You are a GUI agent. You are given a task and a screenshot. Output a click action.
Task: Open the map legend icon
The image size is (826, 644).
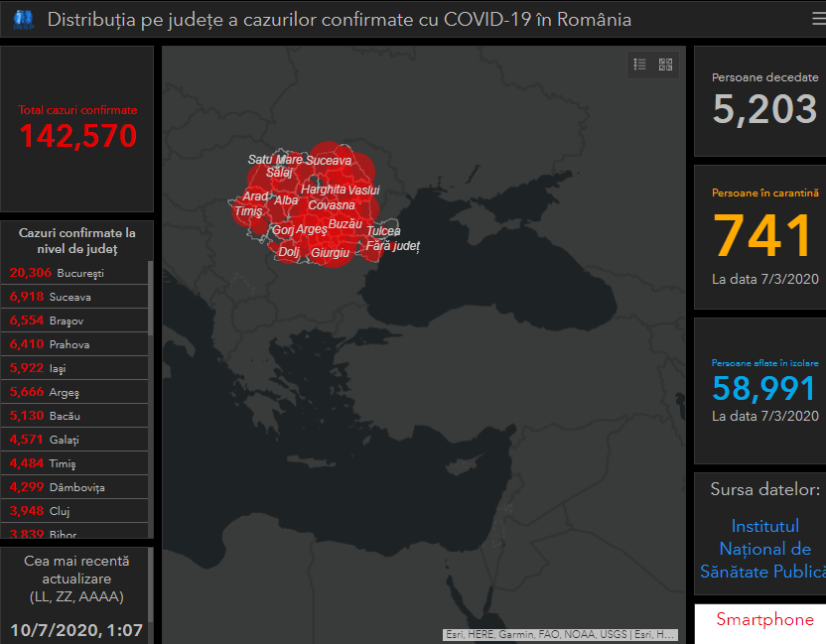click(640, 64)
